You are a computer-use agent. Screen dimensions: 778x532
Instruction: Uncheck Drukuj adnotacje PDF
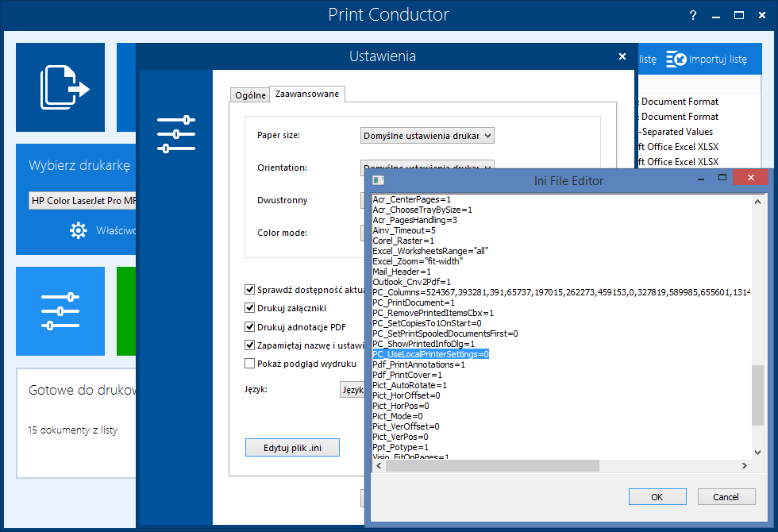point(249,326)
